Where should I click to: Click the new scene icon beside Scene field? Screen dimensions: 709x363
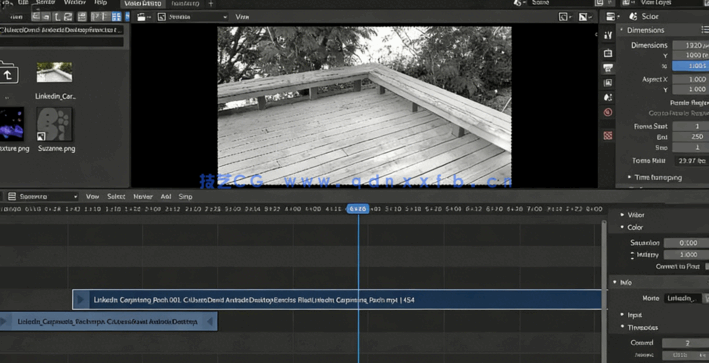599,3
